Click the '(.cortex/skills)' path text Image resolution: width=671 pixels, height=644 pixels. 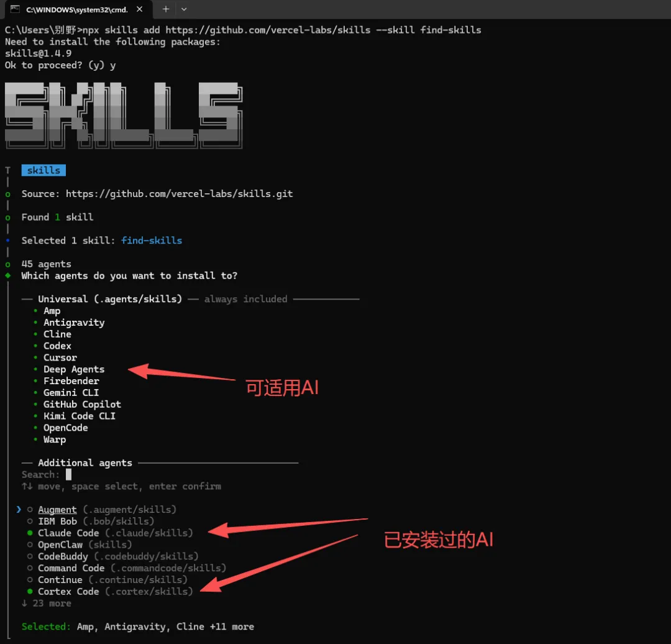pos(149,591)
